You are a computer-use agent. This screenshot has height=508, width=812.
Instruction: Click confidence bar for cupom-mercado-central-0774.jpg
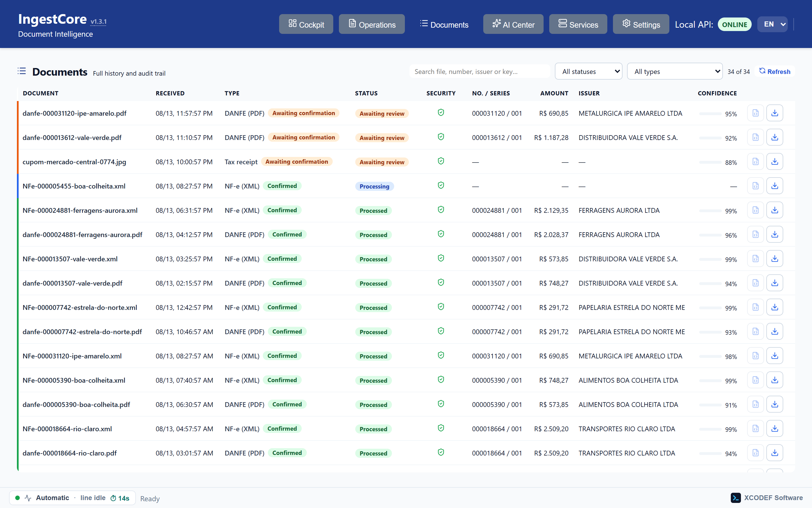click(x=710, y=162)
